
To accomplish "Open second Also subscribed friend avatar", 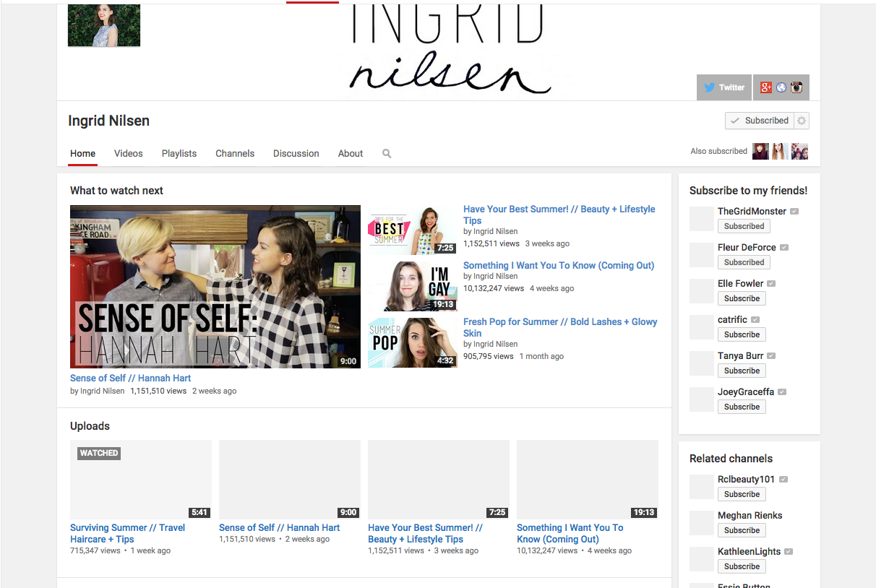I will 780,151.
